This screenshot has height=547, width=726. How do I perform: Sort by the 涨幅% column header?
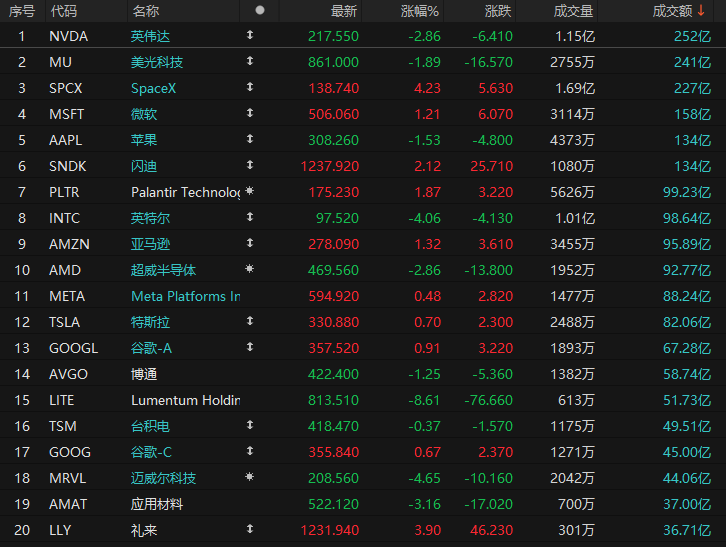pyautogui.click(x=419, y=11)
